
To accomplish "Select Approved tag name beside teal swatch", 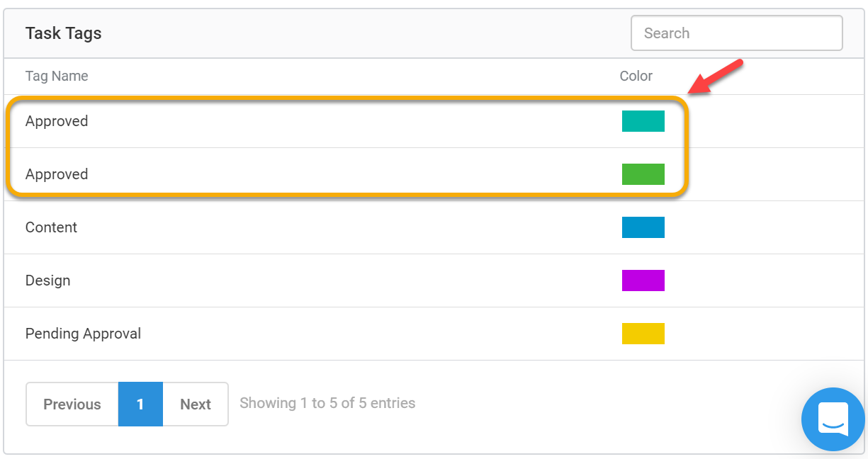I will (x=57, y=121).
